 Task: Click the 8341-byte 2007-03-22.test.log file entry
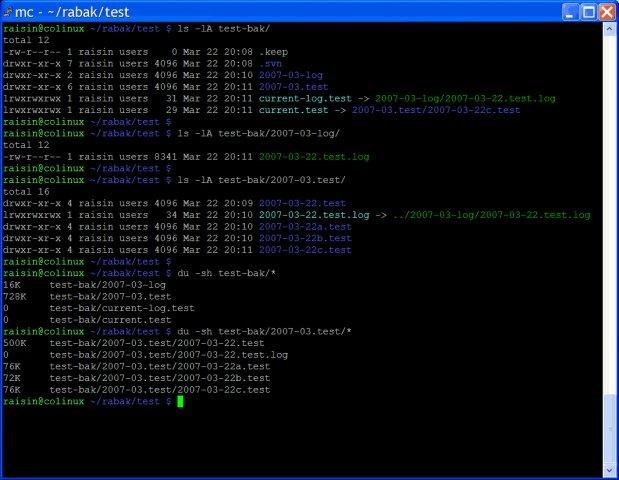pos(313,156)
